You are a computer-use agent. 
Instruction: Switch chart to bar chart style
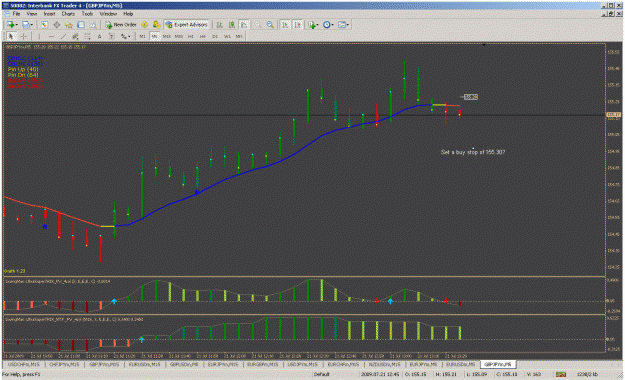(x=220, y=25)
